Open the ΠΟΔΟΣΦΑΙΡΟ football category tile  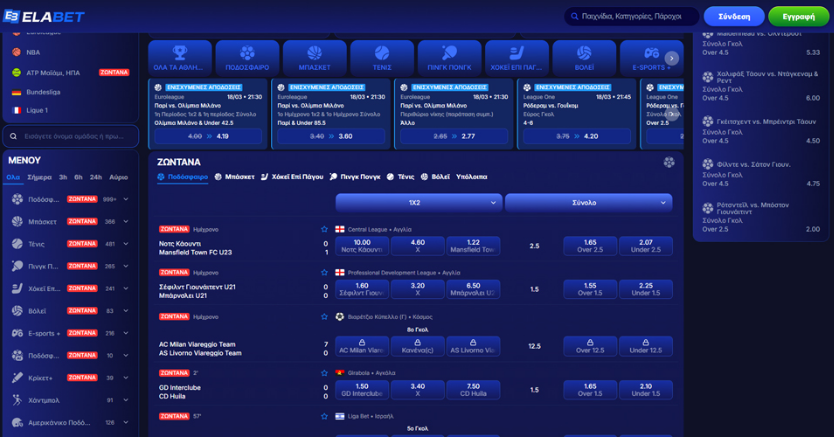click(247, 58)
